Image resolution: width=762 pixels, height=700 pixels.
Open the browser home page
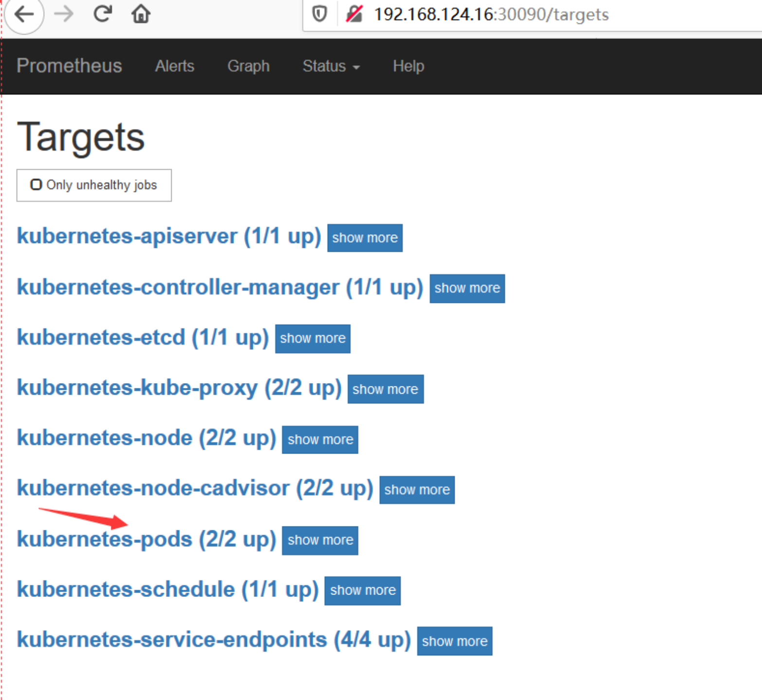(140, 14)
